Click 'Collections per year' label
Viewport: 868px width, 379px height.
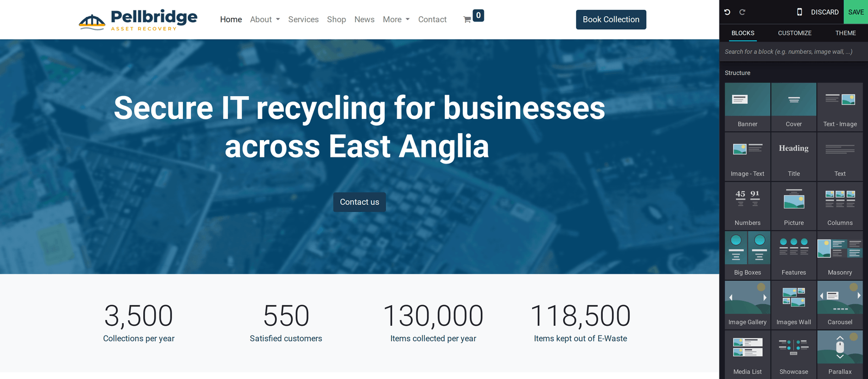point(139,338)
